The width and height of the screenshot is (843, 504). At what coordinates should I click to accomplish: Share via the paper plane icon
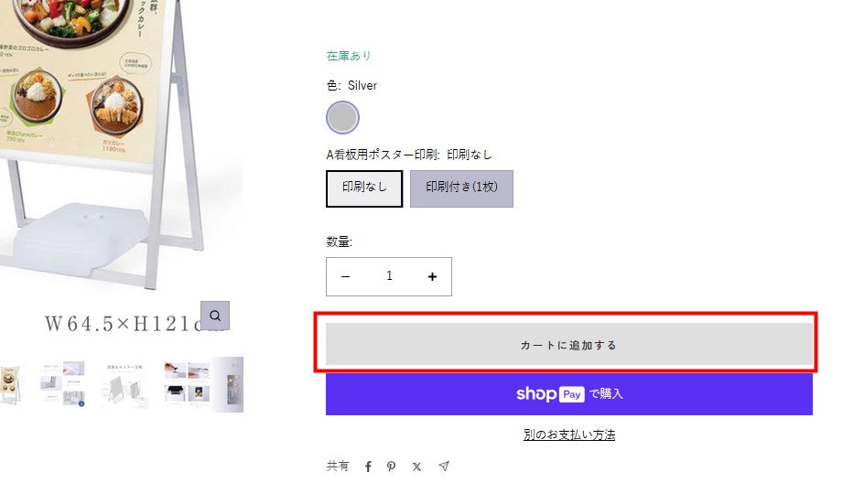444,466
